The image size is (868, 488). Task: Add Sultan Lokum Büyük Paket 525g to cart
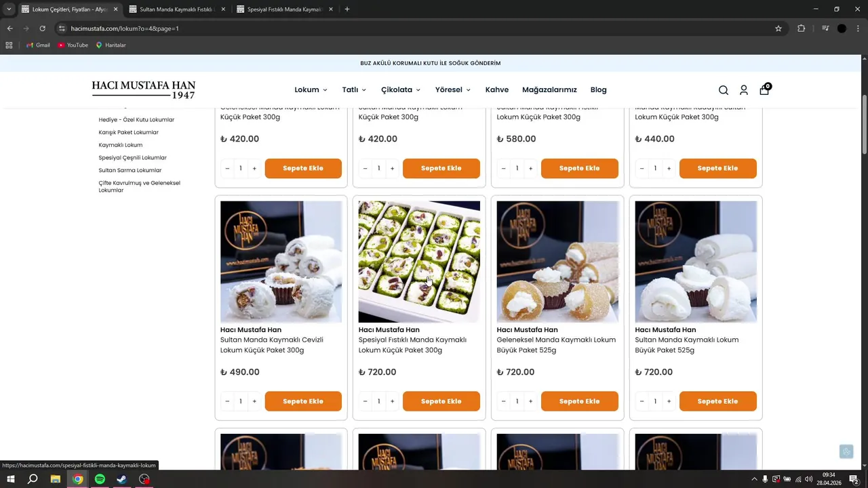718,401
